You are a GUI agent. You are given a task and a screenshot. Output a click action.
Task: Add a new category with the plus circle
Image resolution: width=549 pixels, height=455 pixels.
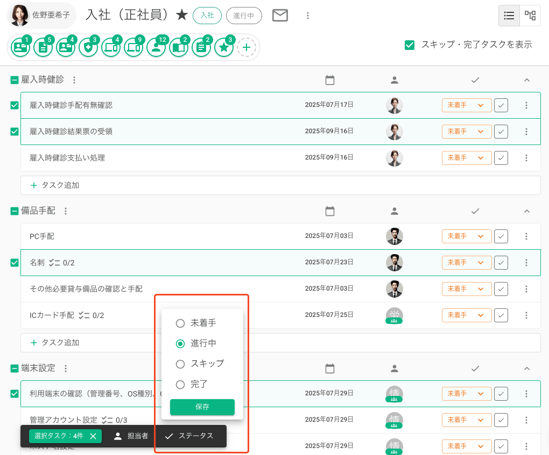coord(246,47)
